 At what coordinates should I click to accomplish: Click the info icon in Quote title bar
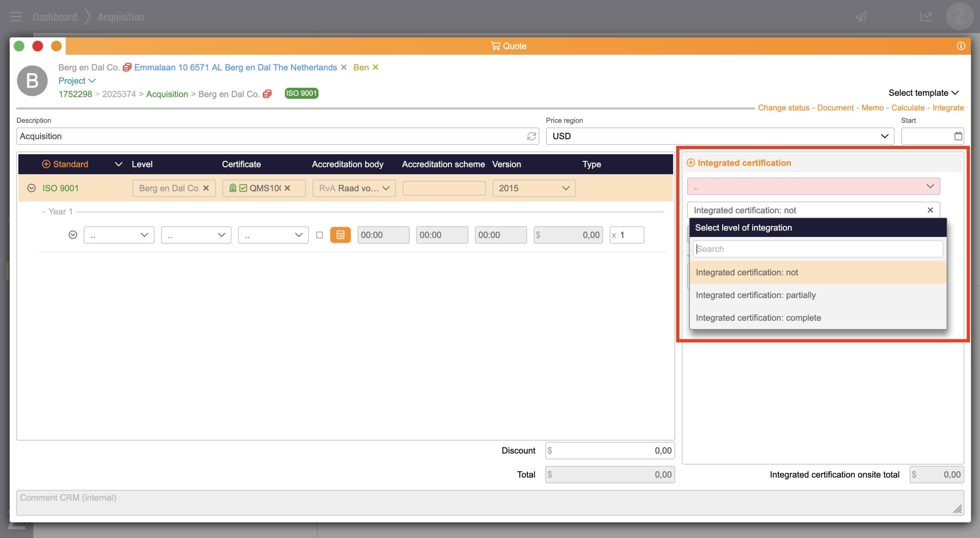click(x=960, y=46)
